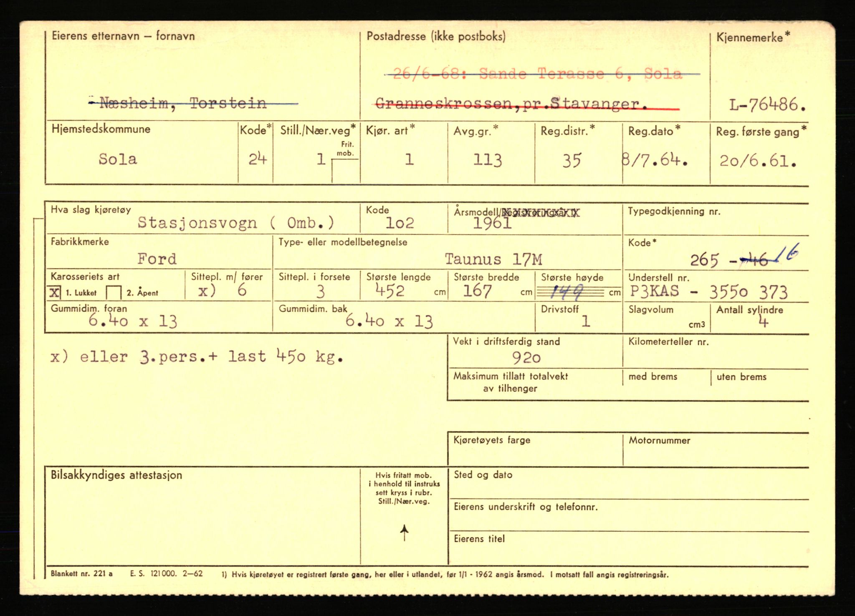The image size is (855, 616).
Task: Click the Reg.dato value '8/7.64.'
Action: click(x=655, y=160)
